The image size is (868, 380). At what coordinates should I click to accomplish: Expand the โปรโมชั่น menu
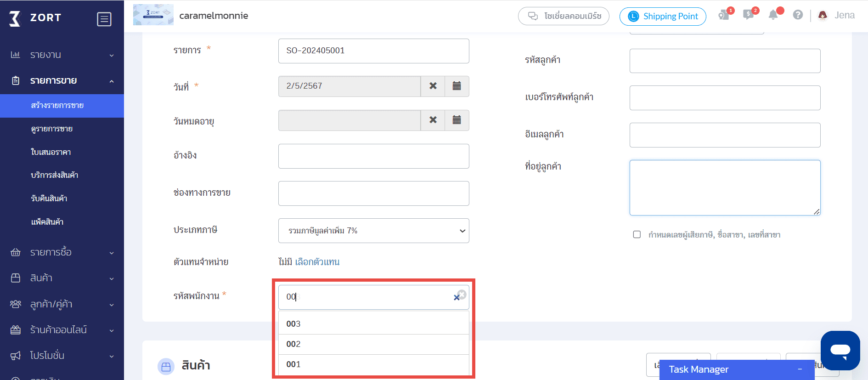[112, 356]
